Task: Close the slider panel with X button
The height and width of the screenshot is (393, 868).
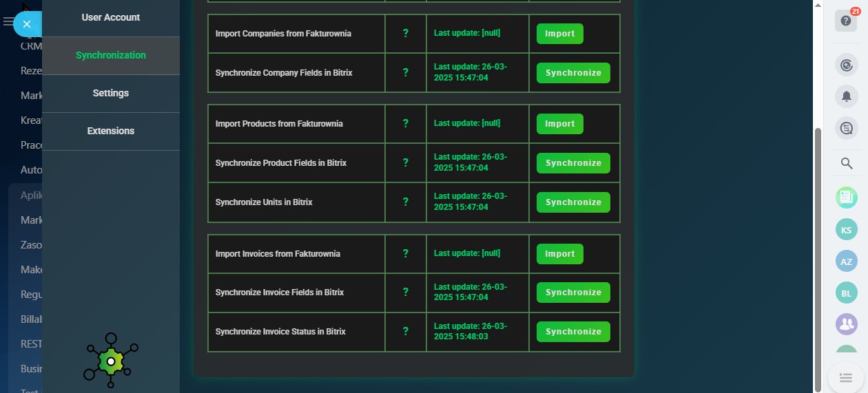Action: pyautogui.click(x=27, y=24)
